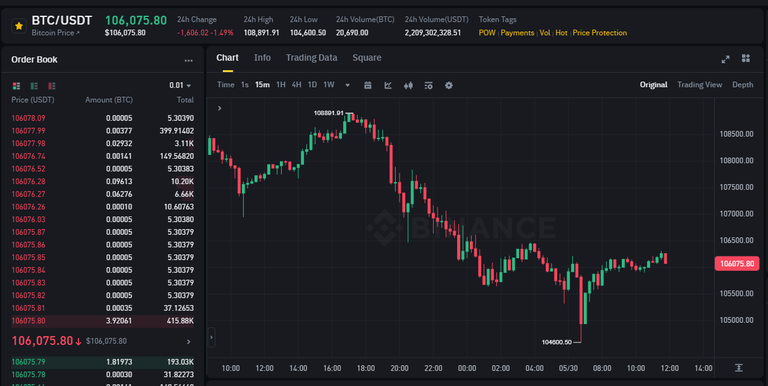Open the chart layout grid icon
The image size is (768, 386).
(x=745, y=58)
